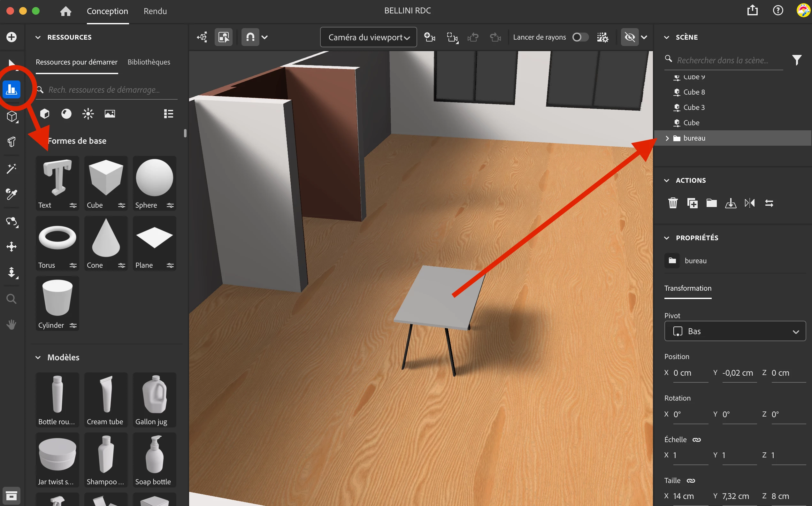812x506 pixels.
Task: Select the hand pan tool
Action: pyautogui.click(x=11, y=324)
